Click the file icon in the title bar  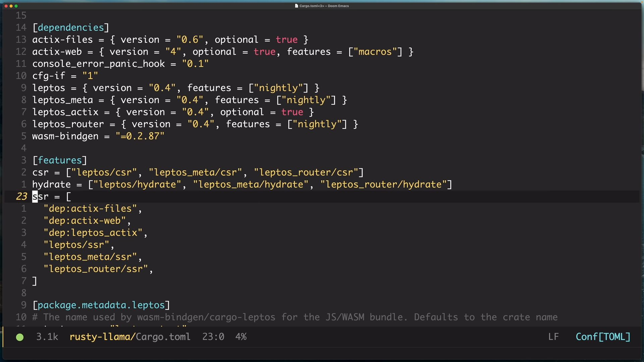click(x=297, y=6)
